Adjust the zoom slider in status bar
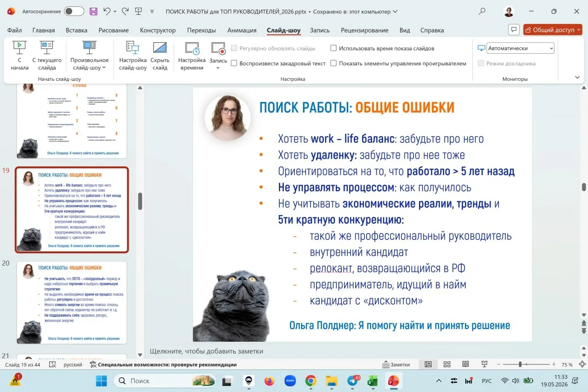The height and width of the screenshot is (392, 588). [x=520, y=364]
